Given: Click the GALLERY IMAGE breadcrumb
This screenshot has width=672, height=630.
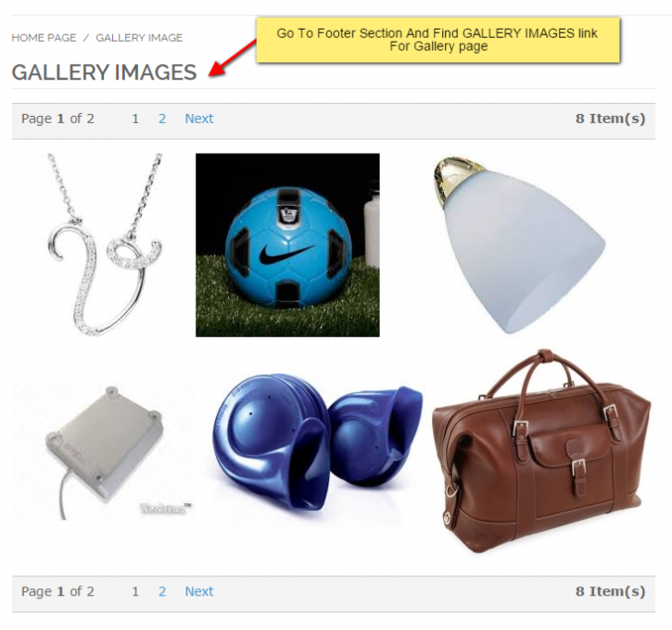Looking at the screenshot, I should pyautogui.click(x=139, y=38).
